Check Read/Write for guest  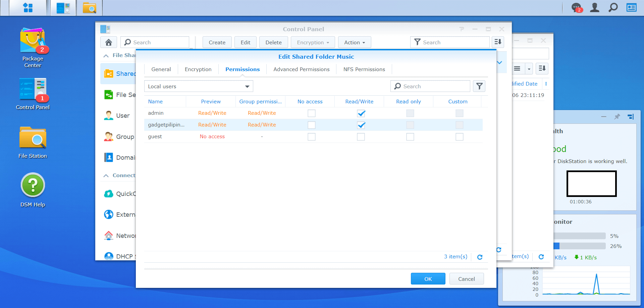pyautogui.click(x=361, y=137)
